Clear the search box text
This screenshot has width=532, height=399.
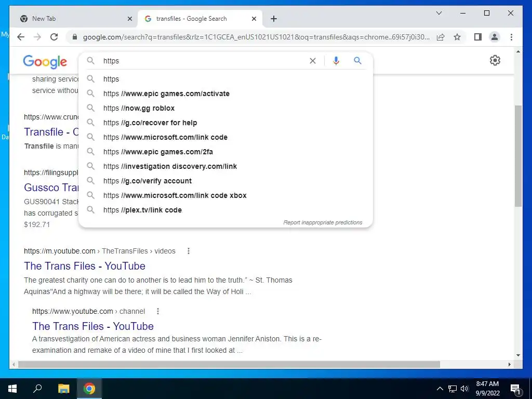312,61
